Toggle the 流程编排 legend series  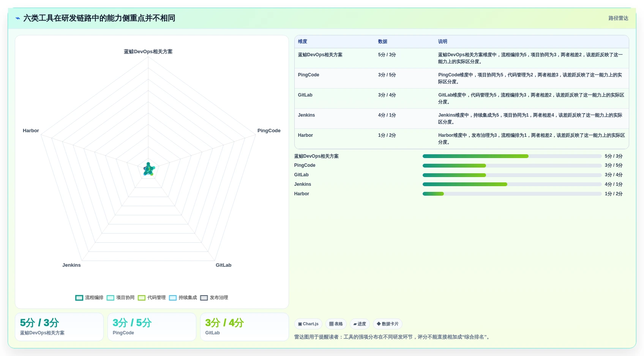coord(89,297)
